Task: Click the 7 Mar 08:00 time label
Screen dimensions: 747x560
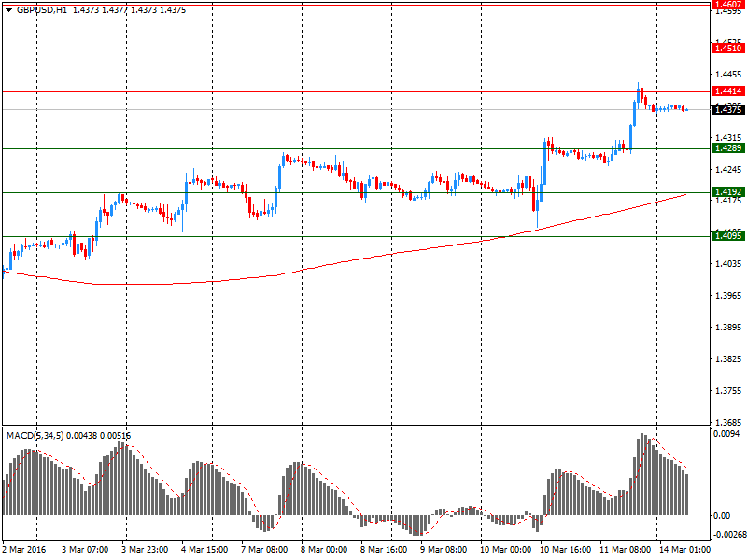Action: (264, 550)
